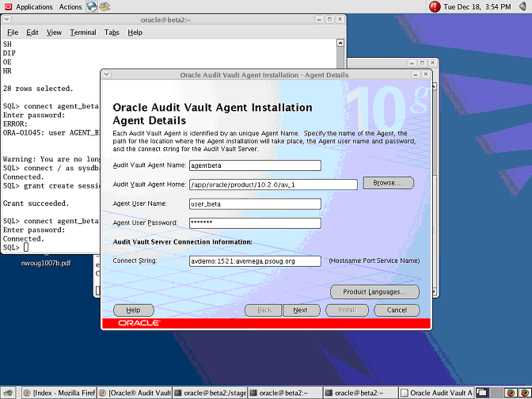Minimize the oracle@beta2 terminal window
The height and width of the screenshot is (399, 532).
[x=319, y=20]
